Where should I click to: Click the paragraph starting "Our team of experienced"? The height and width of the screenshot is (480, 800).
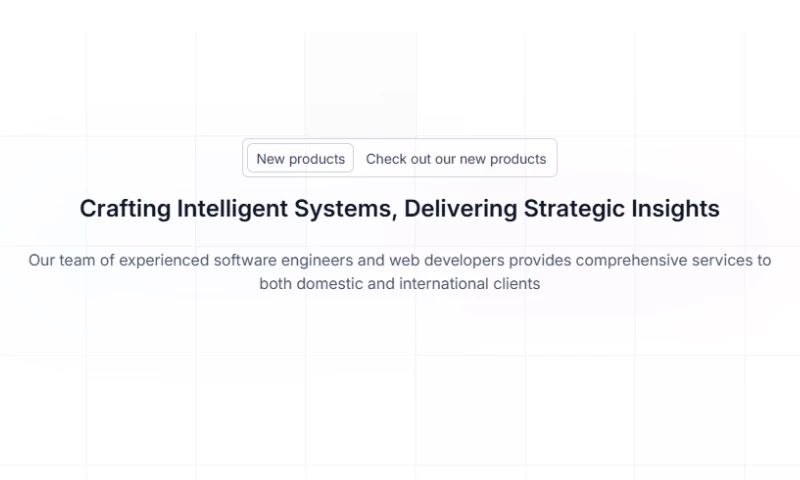coord(399,260)
